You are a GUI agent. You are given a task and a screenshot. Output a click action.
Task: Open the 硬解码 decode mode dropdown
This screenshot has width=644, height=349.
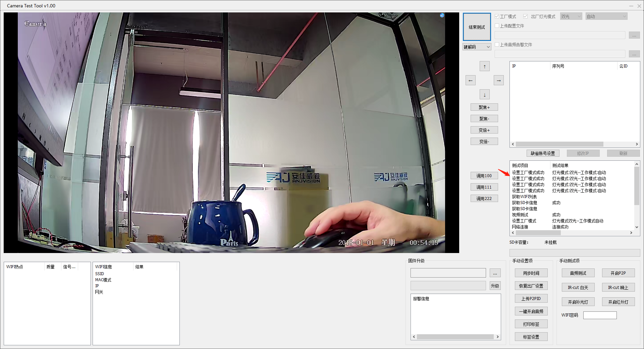(x=477, y=47)
